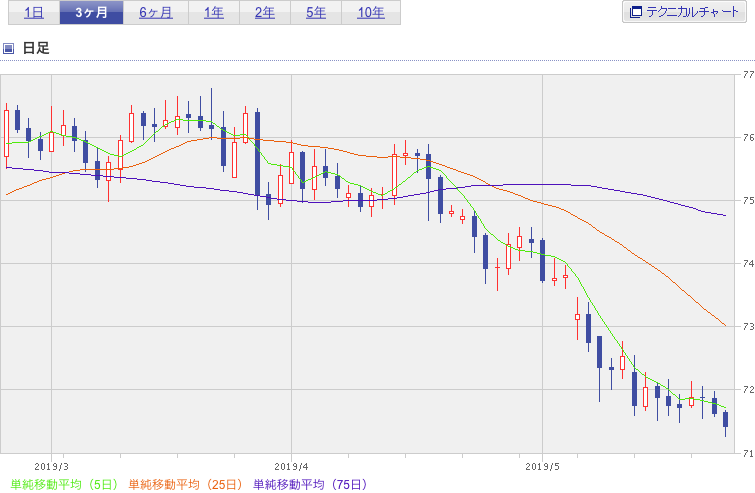Click the last blue candlestick on the chart
The height and width of the screenshot is (493, 755).
pyautogui.click(x=726, y=419)
